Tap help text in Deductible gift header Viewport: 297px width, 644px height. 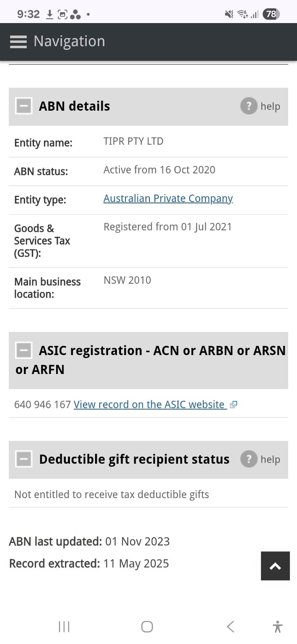tap(270, 460)
